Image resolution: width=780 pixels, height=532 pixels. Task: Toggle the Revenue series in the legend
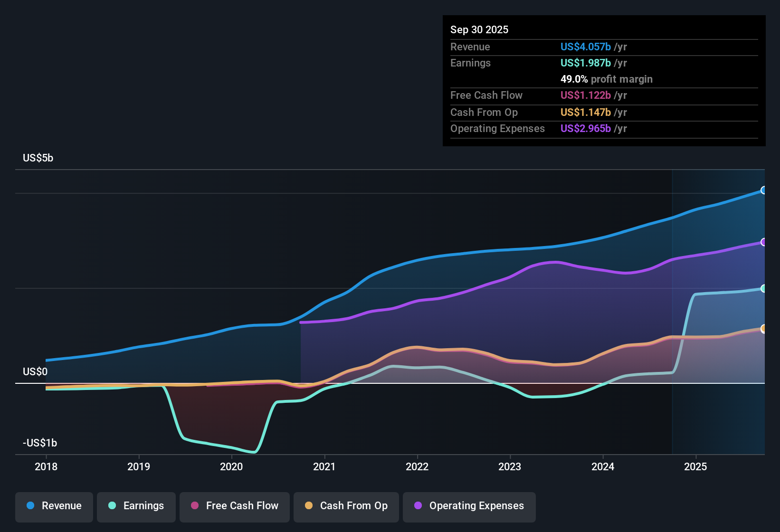tap(54, 506)
